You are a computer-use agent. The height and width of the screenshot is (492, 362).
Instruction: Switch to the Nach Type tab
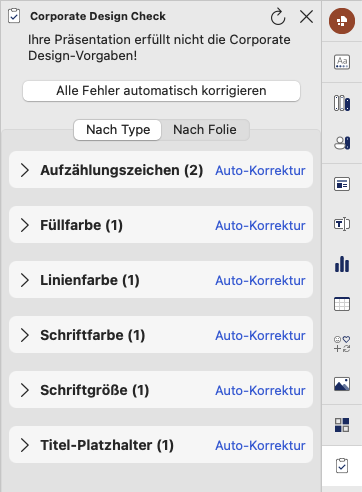point(118,130)
